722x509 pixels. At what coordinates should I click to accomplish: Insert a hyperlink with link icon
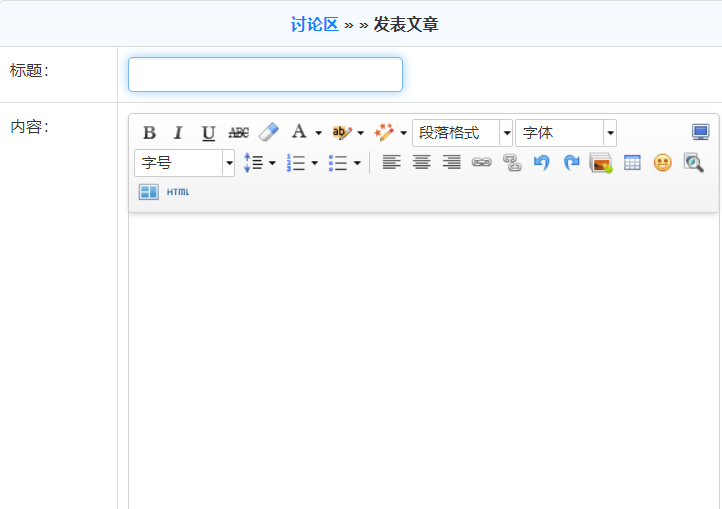point(482,162)
